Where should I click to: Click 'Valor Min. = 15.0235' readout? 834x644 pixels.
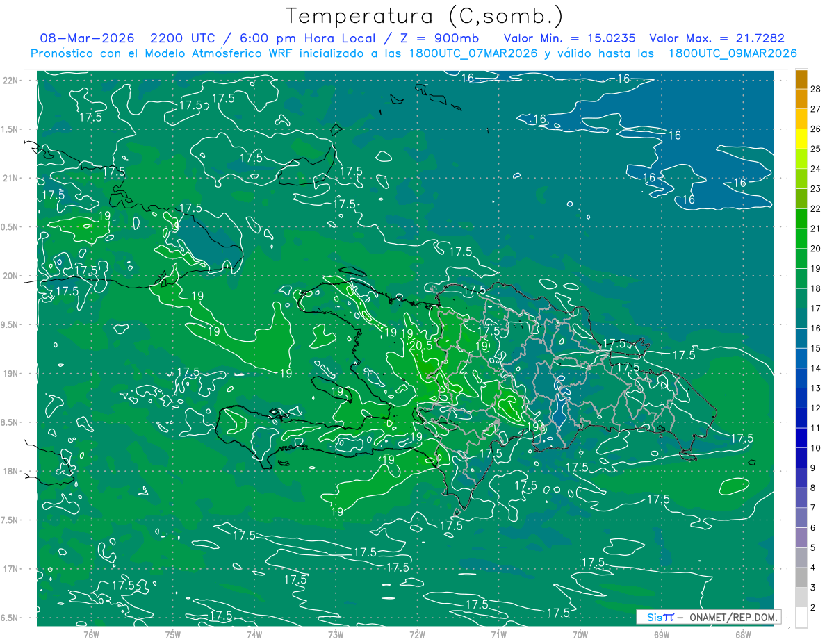[570, 39]
